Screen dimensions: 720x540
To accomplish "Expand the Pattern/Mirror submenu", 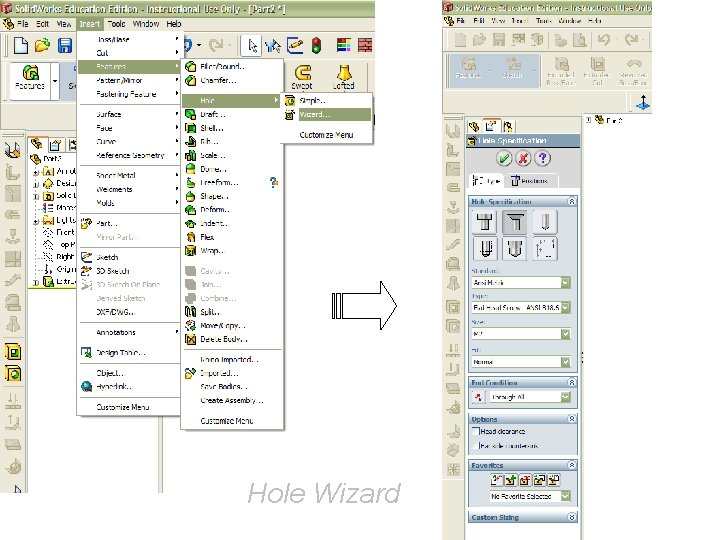I will (x=129, y=80).
